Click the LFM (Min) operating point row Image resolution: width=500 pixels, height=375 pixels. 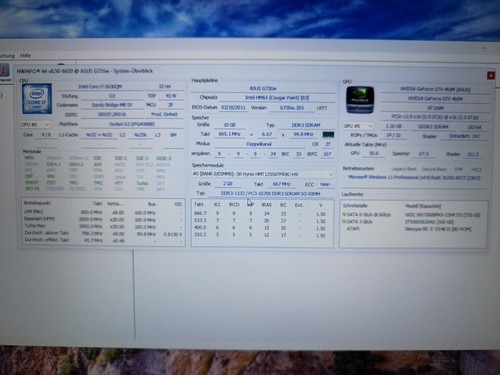pyautogui.click(x=103, y=212)
